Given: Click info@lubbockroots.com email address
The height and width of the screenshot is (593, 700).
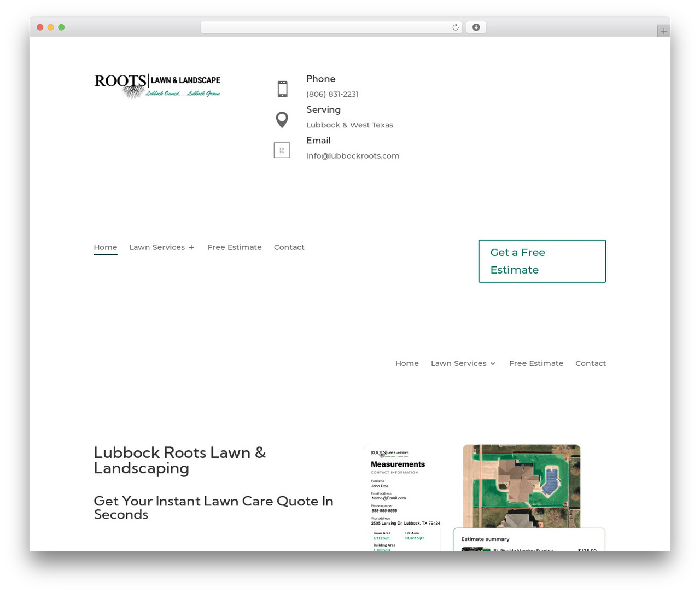Looking at the screenshot, I should coord(353,156).
